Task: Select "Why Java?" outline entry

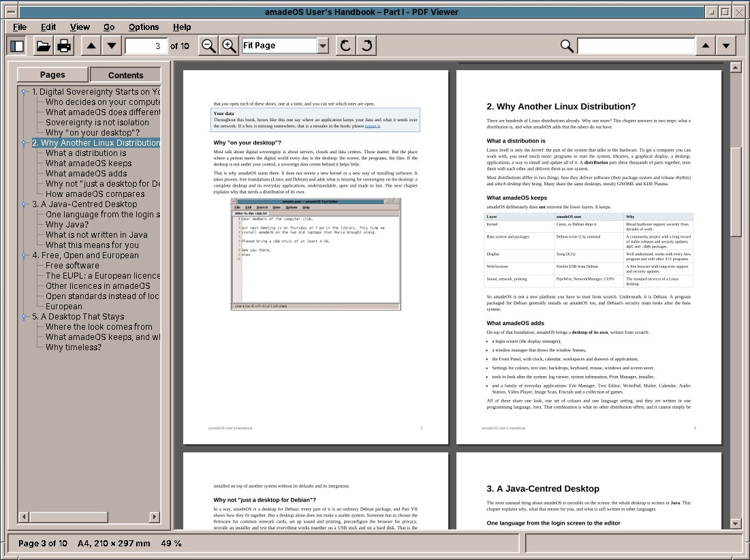Action: [x=67, y=224]
